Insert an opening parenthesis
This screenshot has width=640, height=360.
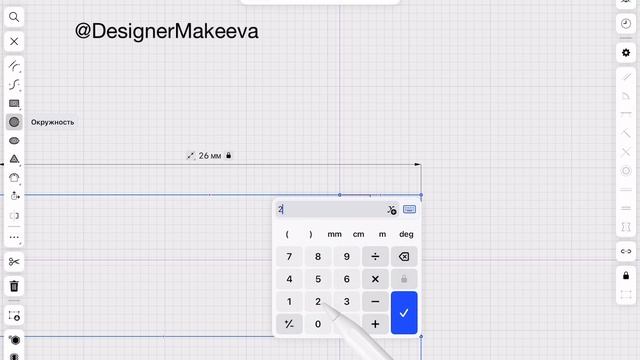[x=287, y=234]
